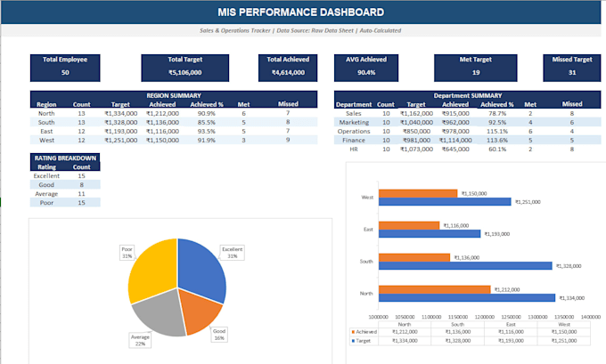Click the 60.1% HR achieved cell
Screen dimensions: 606x364
tap(497, 149)
